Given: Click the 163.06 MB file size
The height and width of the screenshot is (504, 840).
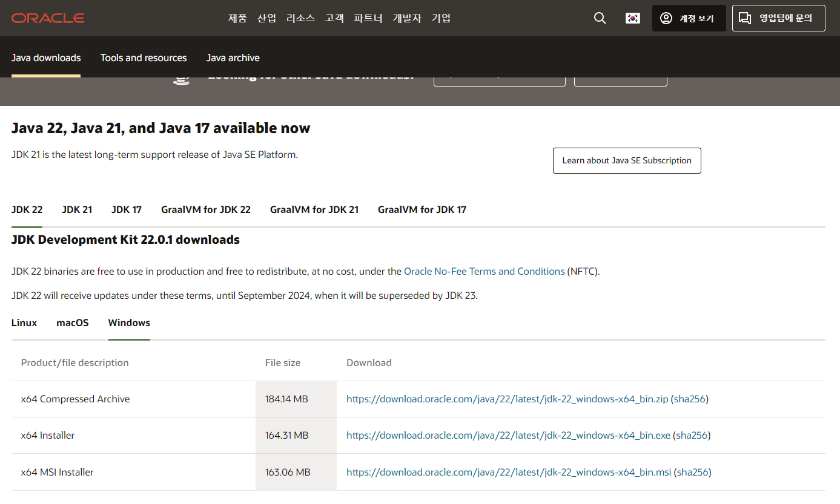Looking at the screenshot, I should click(288, 472).
